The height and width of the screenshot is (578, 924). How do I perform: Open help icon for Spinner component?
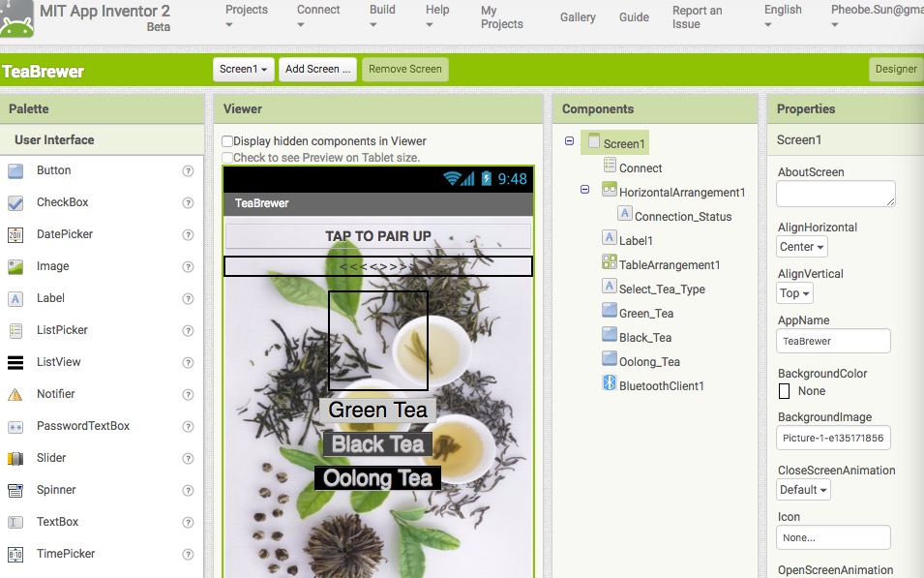coord(188,490)
